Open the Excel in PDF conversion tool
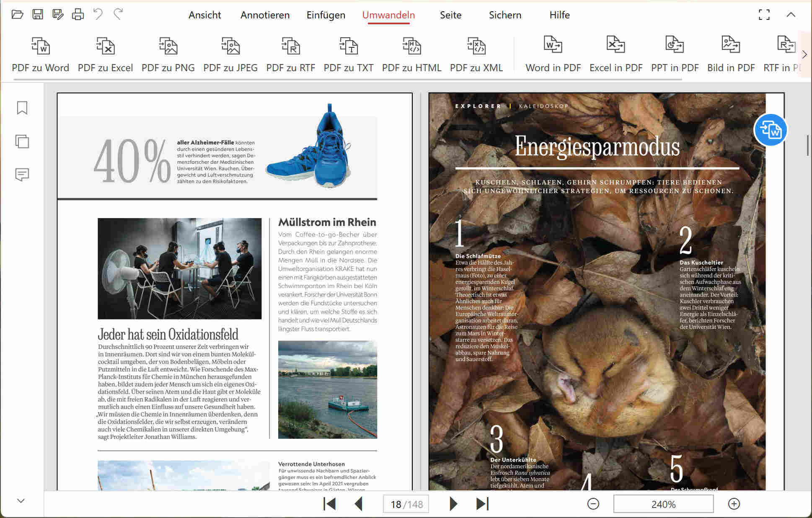Screen dimensions: 812x518 [615, 54]
